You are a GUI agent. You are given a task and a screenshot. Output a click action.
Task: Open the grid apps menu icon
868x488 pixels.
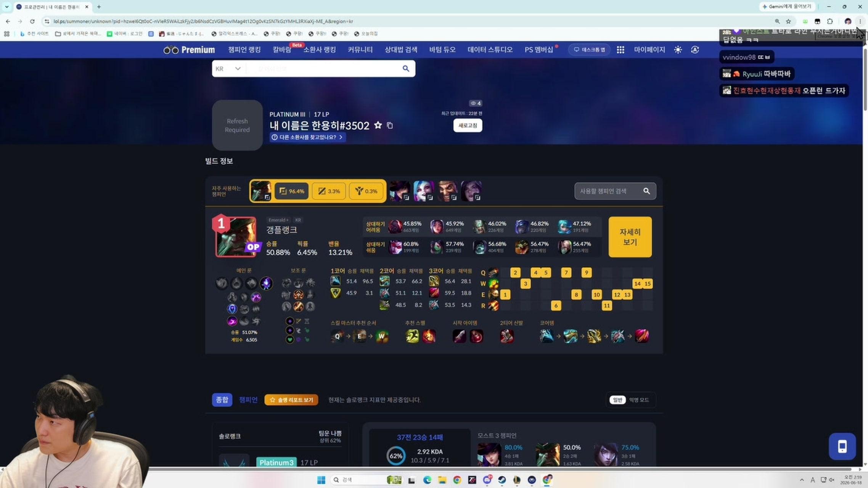(620, 50)
